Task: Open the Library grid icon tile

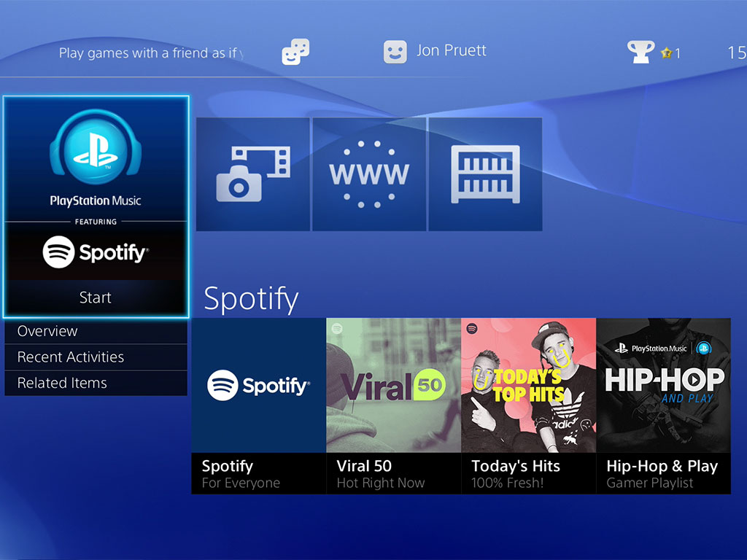Action: pyautogui.click(x=485, y=174)
